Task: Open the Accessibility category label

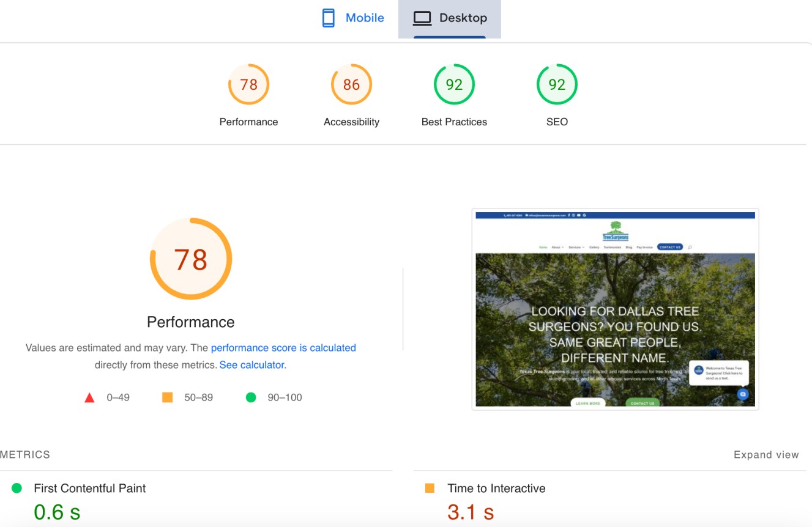Action: click(x=351, y=122)
